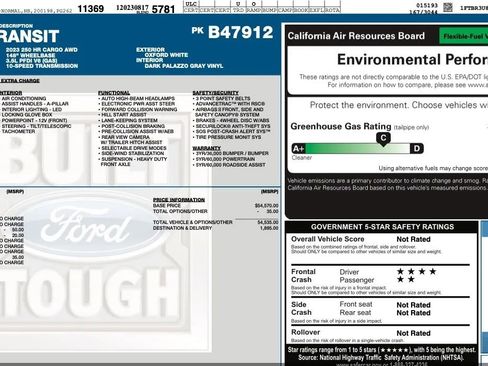Click ASSIST HANDLES - A-PILLAR item
Screen dimensions: 488x366
[35, 104]
